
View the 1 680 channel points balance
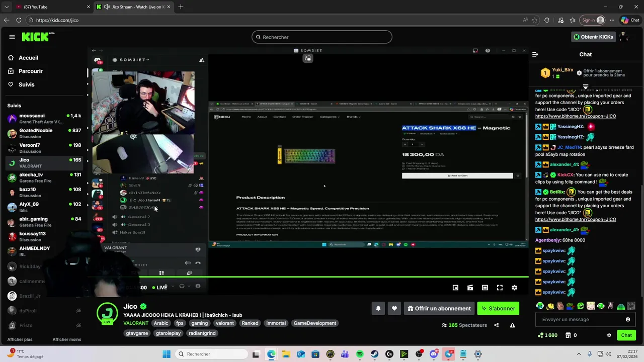tap(547, 335)
